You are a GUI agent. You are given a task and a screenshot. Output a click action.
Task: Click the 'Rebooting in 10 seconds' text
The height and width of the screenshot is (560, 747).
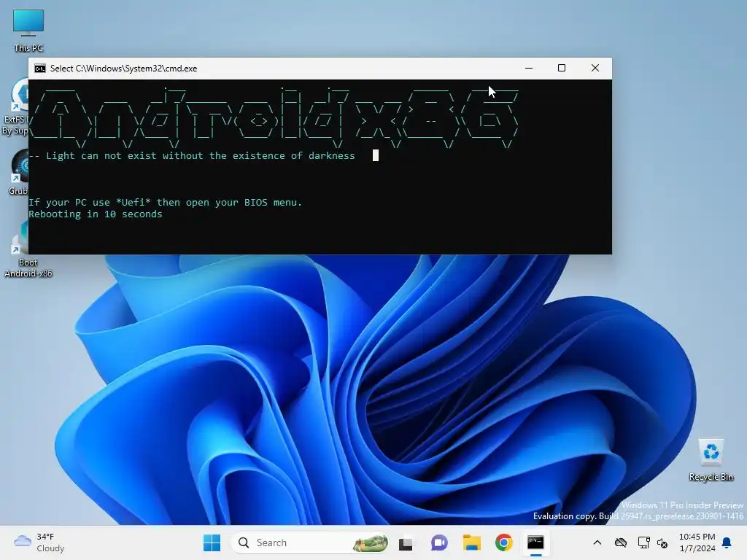tap(96, 214)
